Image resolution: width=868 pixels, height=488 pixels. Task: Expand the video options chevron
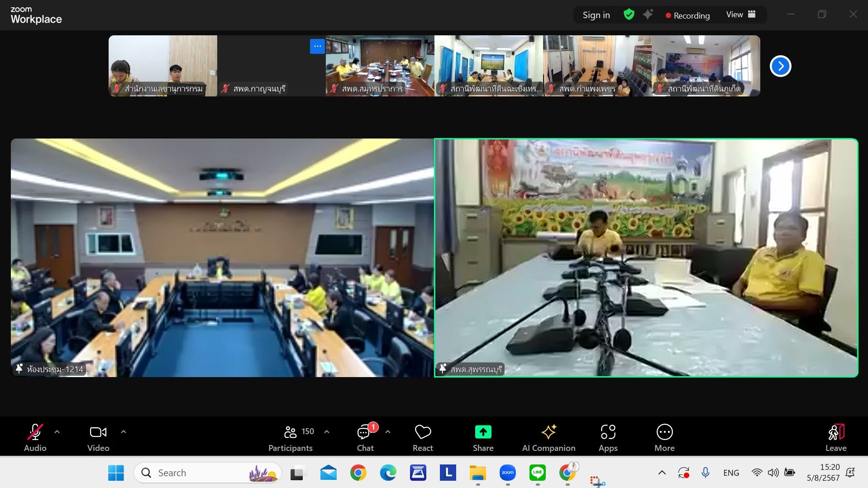click(124, 432)
